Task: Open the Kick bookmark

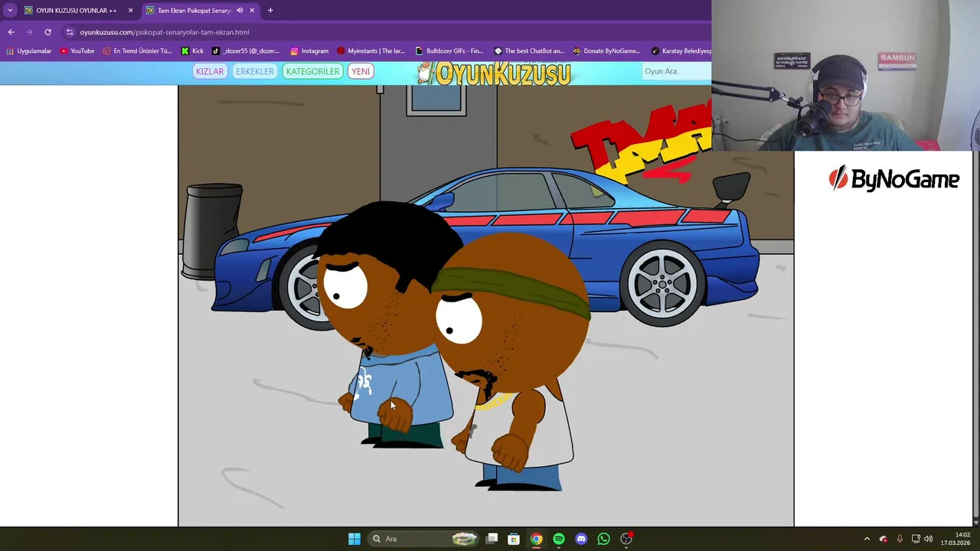Action: pyautogui.click(x=192, y=51)
